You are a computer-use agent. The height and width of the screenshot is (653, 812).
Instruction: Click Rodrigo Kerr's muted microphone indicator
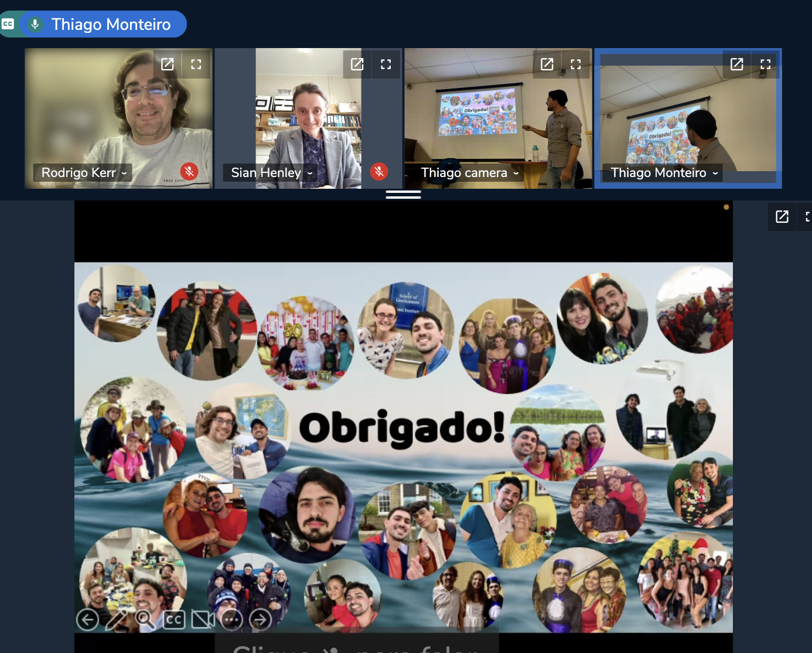pyautogui.click(x=189, y=171)
